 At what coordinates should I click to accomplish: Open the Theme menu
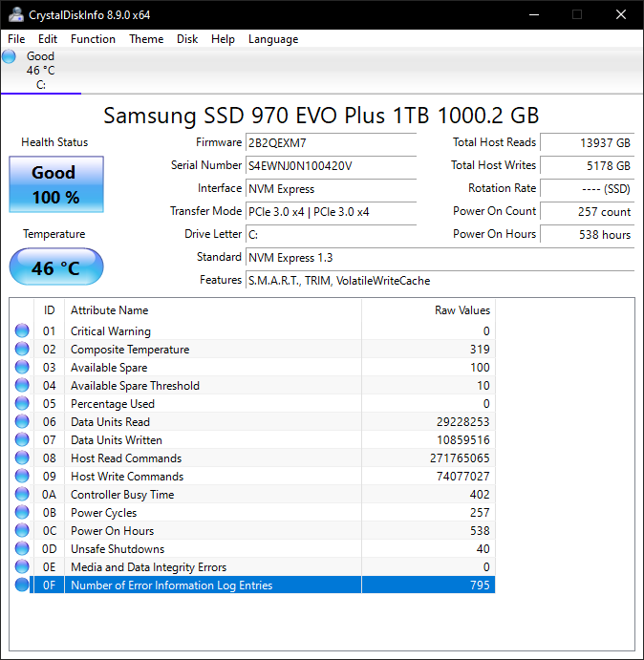click(x=146, y=39)
